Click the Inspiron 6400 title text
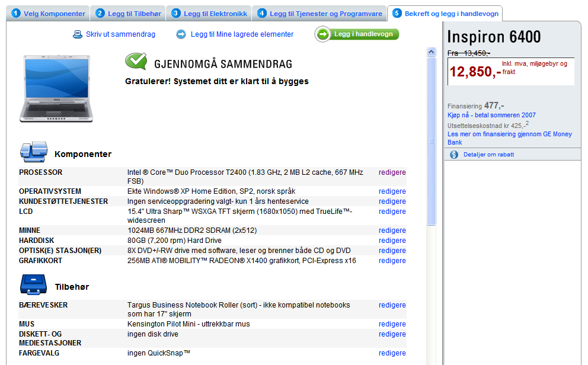588x365 pixels. (494, 37)
